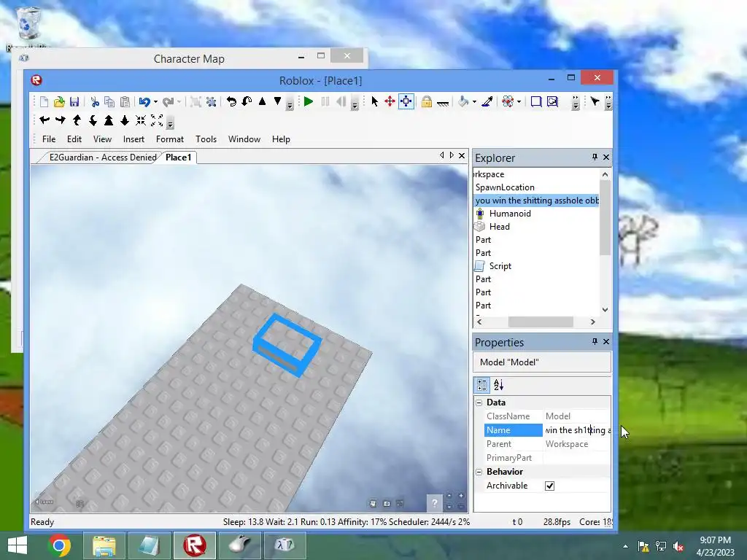Expand camera toolbar overflow options
This screenshot has height=560, width=747.
tap(170, 122)
